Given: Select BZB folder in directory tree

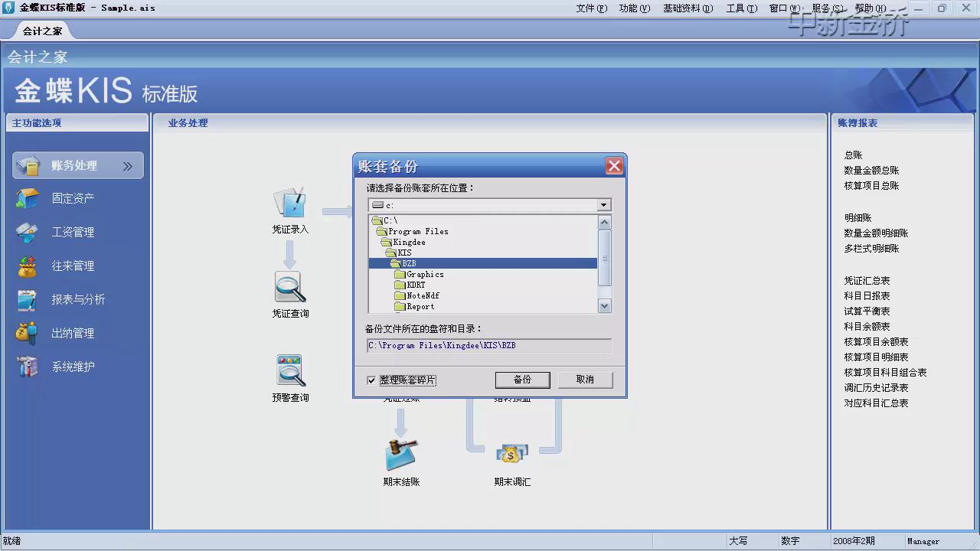Looking at the screenshot, I should coord(409,263).
